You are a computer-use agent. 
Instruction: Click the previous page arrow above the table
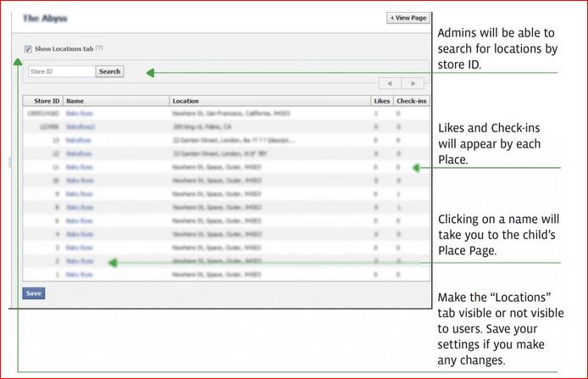point(390,83)
